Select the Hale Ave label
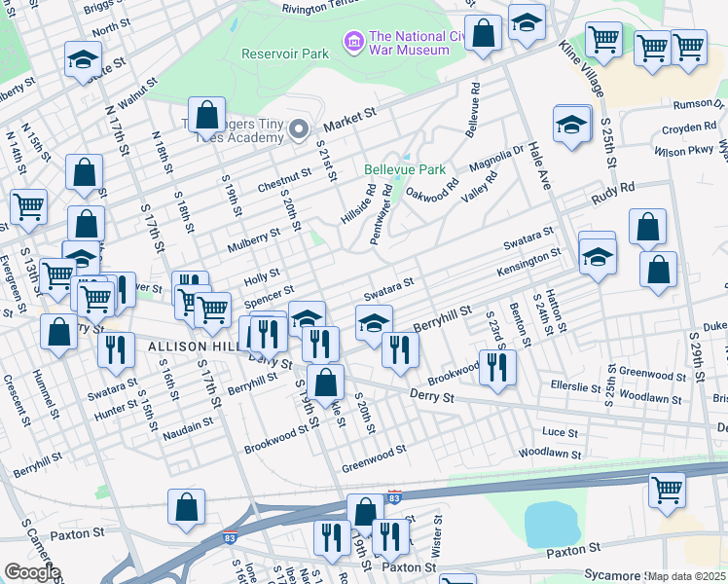 point(540,166)
